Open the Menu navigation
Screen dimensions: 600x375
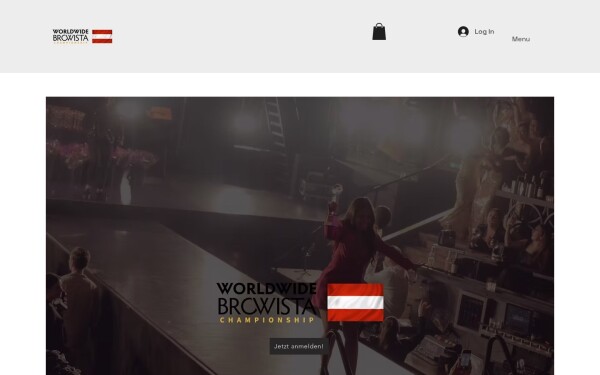tap(521, 39)
